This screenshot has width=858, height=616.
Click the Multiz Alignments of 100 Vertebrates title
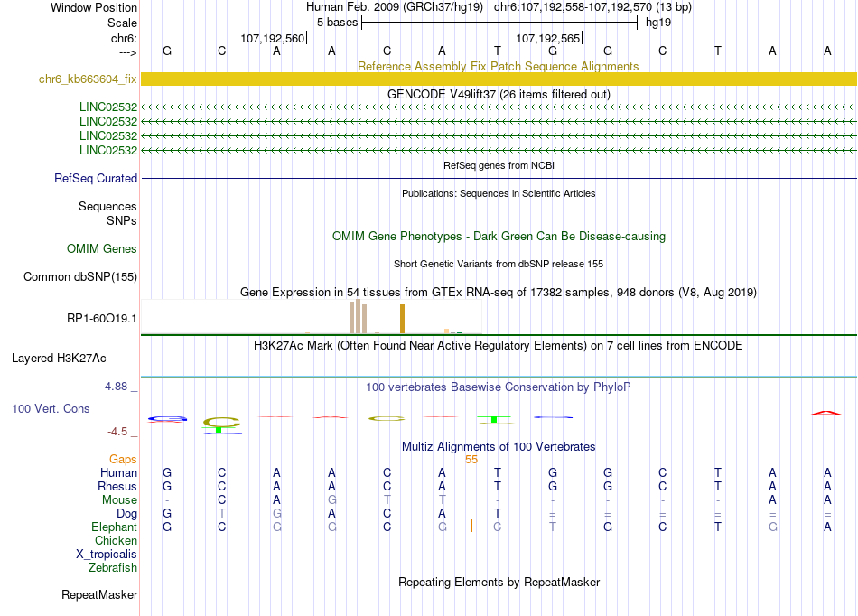point(499,446)
